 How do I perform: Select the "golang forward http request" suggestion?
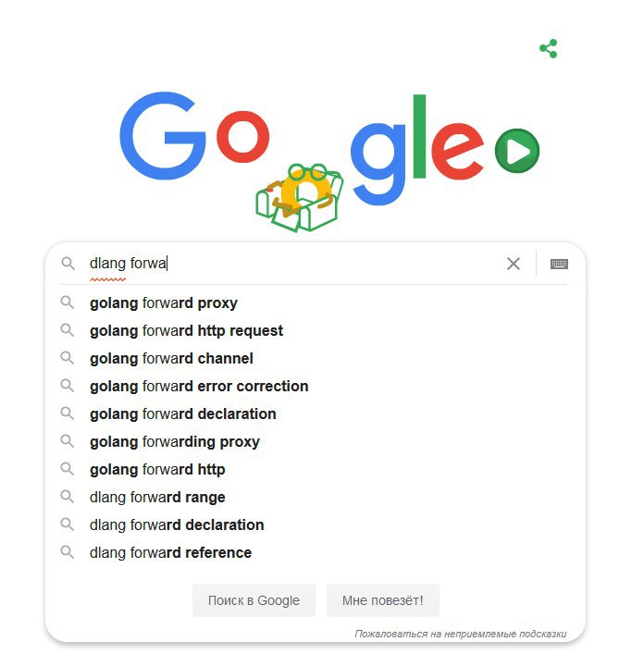click(x=186, y=330)
